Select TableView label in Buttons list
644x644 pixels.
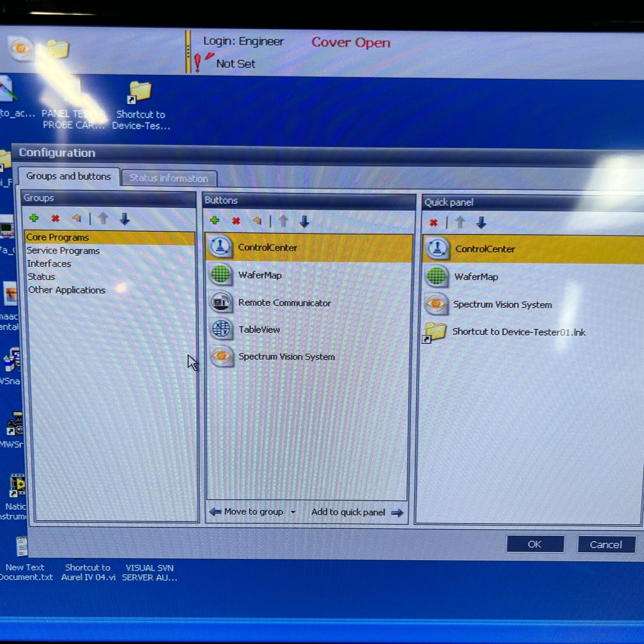(x=259, y=330)
